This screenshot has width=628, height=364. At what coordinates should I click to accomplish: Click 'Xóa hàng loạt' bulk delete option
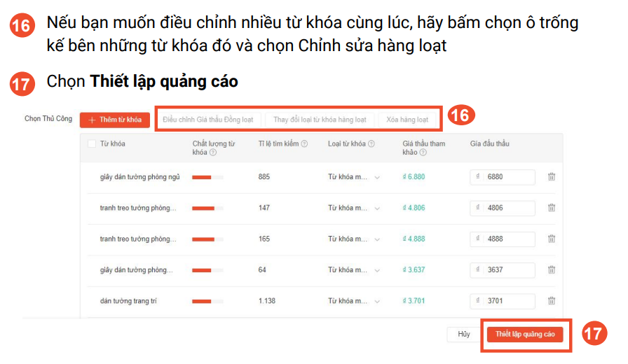coord(407,120)
